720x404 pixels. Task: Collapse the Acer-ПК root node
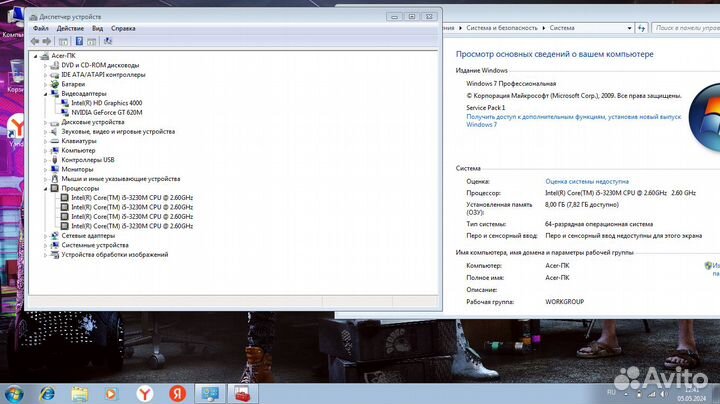35,56
